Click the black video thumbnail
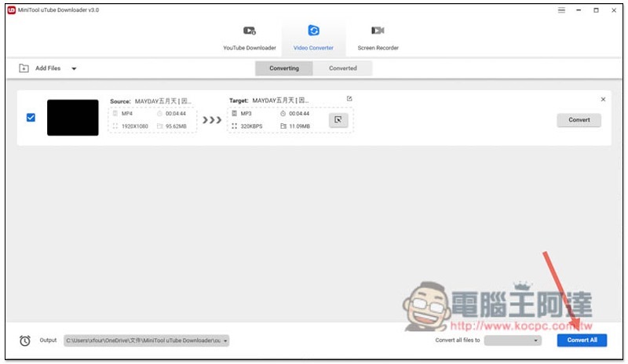Image resolution: width=628 pixels, height=364 pixels. click(x=72, y=118)
